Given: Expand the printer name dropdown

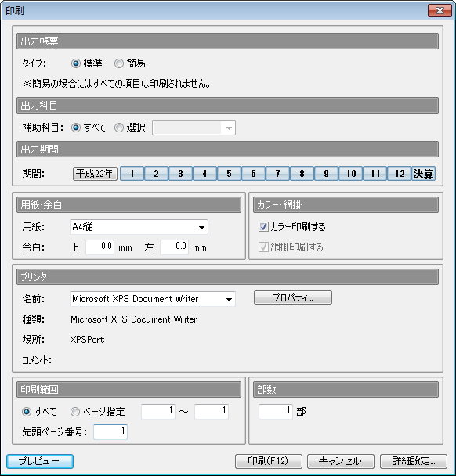Looking at the screenshot, I should coord(153,299).
